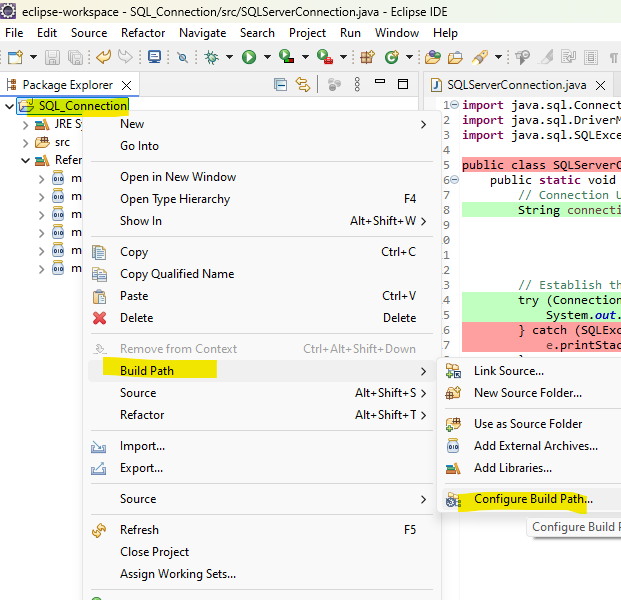
Task: Click the Run External Tools icon
Action: 325,57
